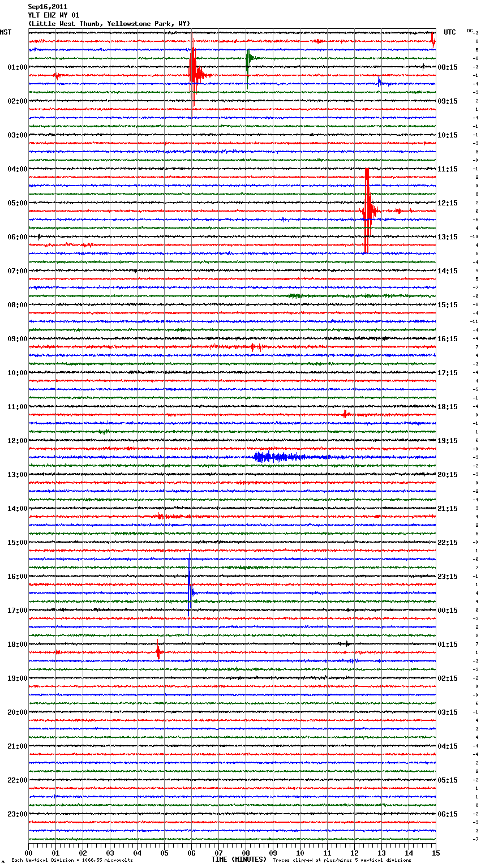The width and height of the screenshot is (481, 868).
Task: Click the '12:00' MST time label
Action: pyautogui.click(x=17, y=441)
